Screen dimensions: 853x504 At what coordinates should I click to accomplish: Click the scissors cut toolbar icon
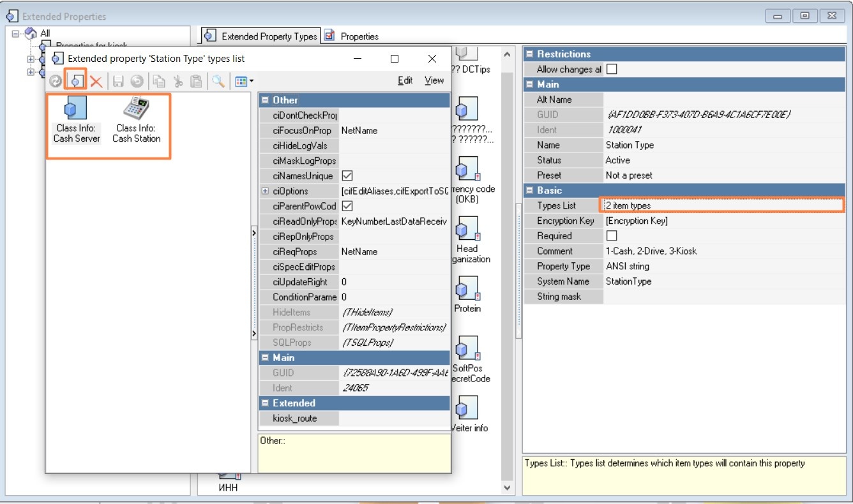click(x=178, y=81)
